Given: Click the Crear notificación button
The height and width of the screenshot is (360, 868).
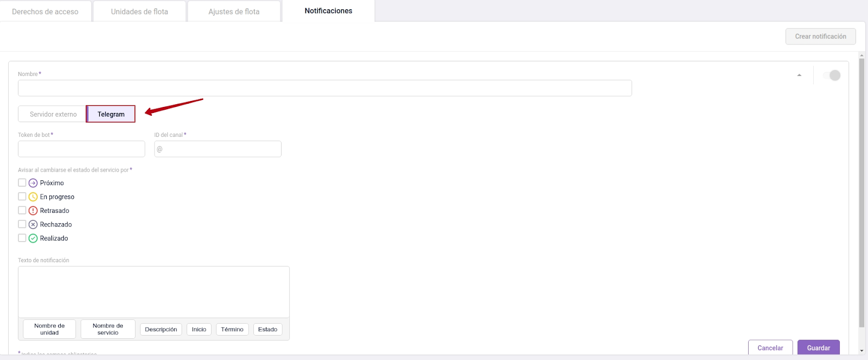Looking at the screenshot, I should point(820,36).
